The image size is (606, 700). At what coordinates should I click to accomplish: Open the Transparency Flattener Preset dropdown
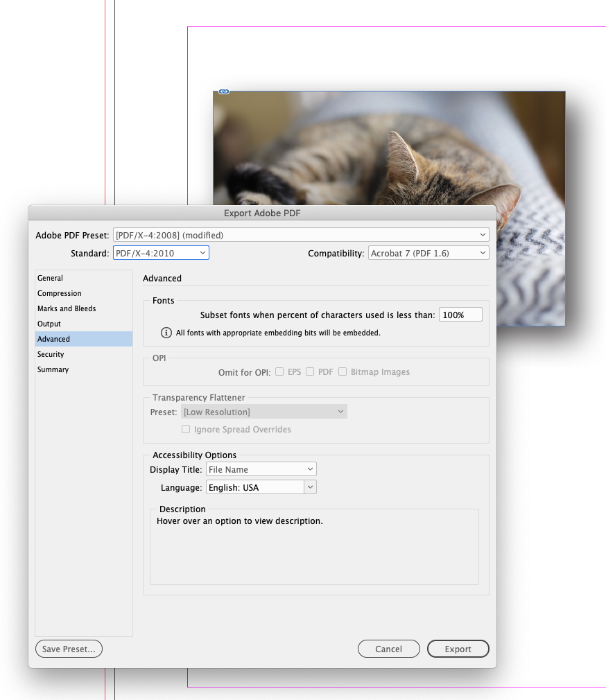[263, 411]
